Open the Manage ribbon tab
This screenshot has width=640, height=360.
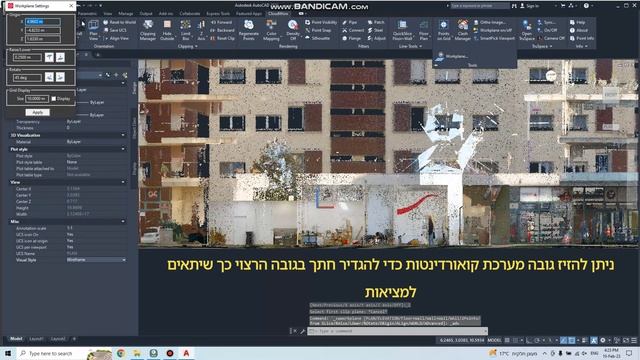click(125, 13)
